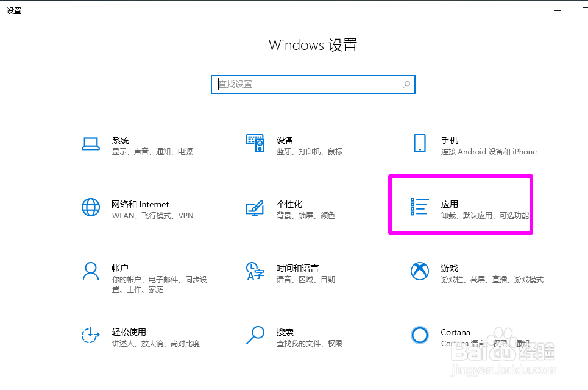Open the 搜索 magnifier icon
This screenshot has width=588, height=390.
[x=255, y=335]
